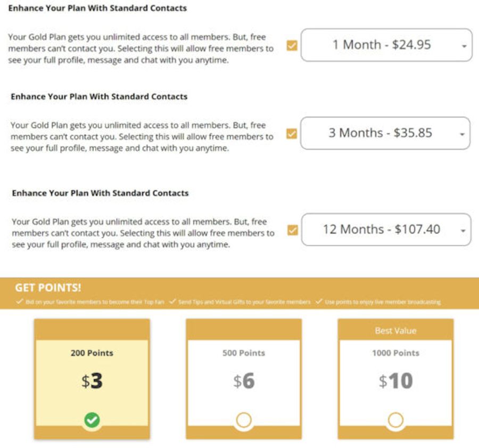The width and height of the screenshot is (479, 448).
Task: Uncheck the 1 Month standard contacts checkbox
Action: (x=292, y=46)
